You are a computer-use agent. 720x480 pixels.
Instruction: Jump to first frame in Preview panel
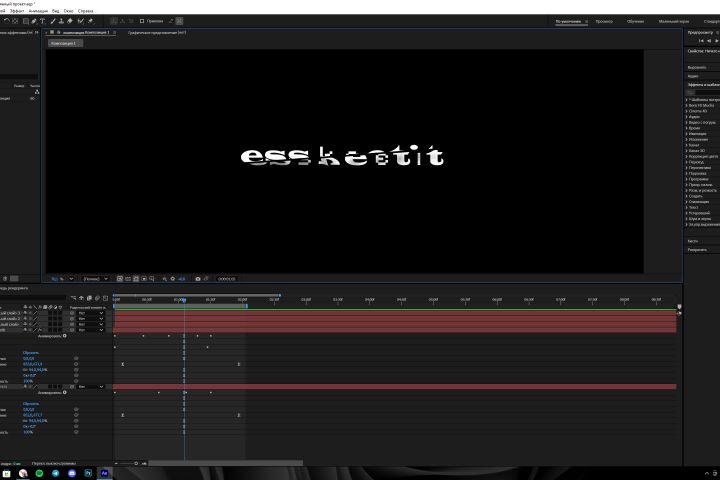click(701, 41)
